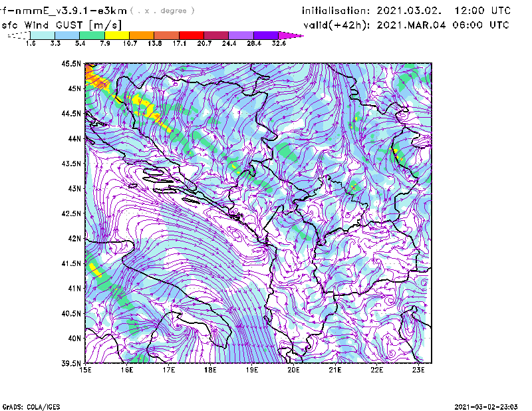Click the 41N latitude label

coord(74,289)
